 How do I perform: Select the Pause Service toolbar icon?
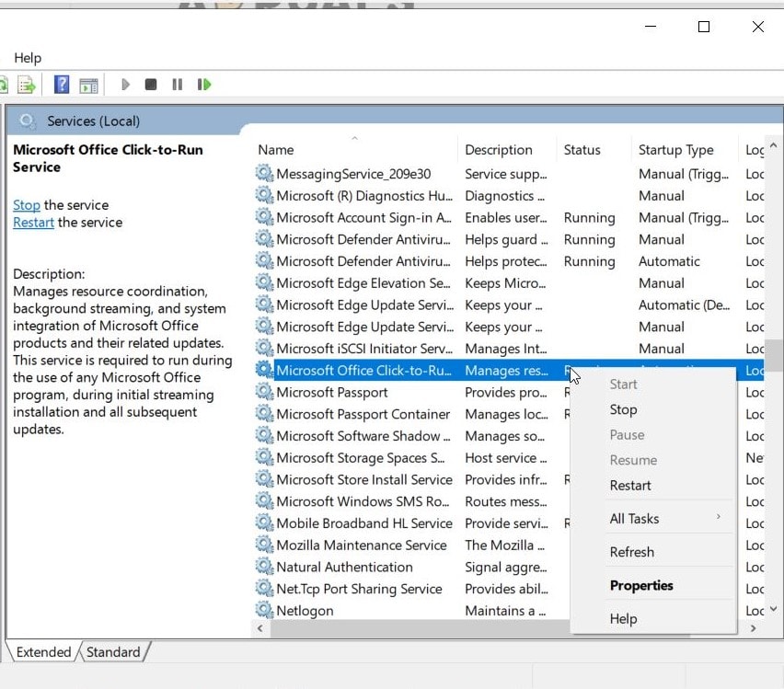coord(177,84)
